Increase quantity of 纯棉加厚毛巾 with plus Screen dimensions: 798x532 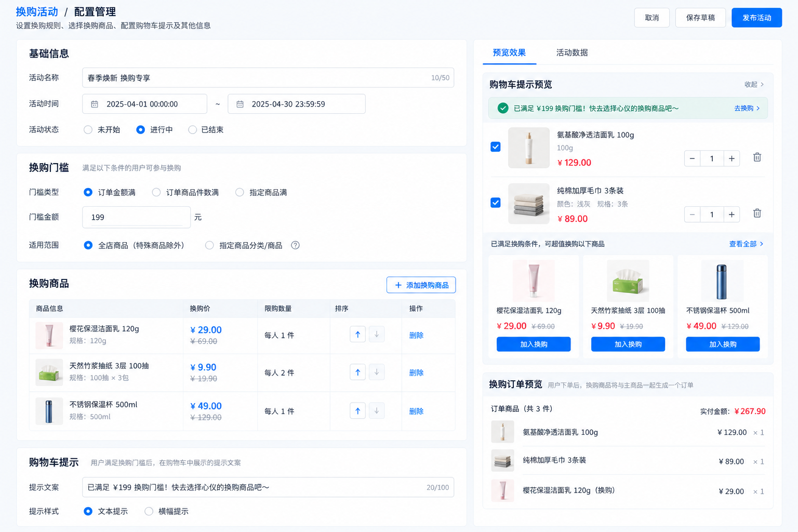coord(731,215)
